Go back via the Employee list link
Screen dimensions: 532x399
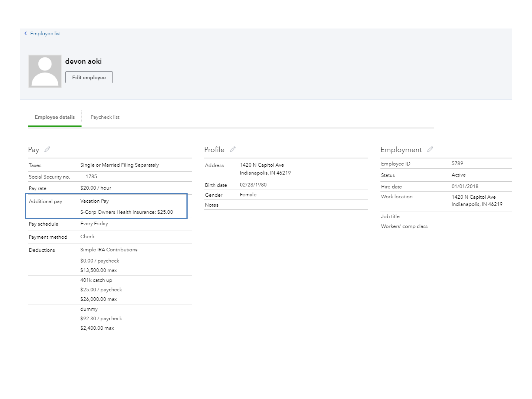click(46, 34)
